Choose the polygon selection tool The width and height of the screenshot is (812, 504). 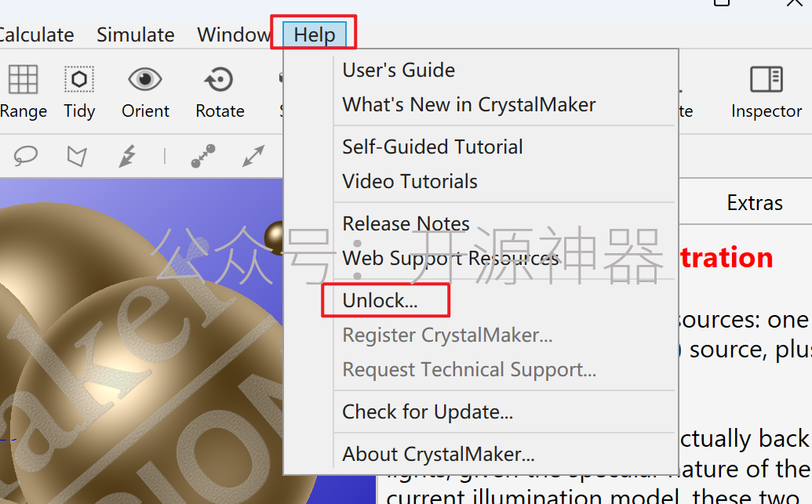click(x=77, y=156)
